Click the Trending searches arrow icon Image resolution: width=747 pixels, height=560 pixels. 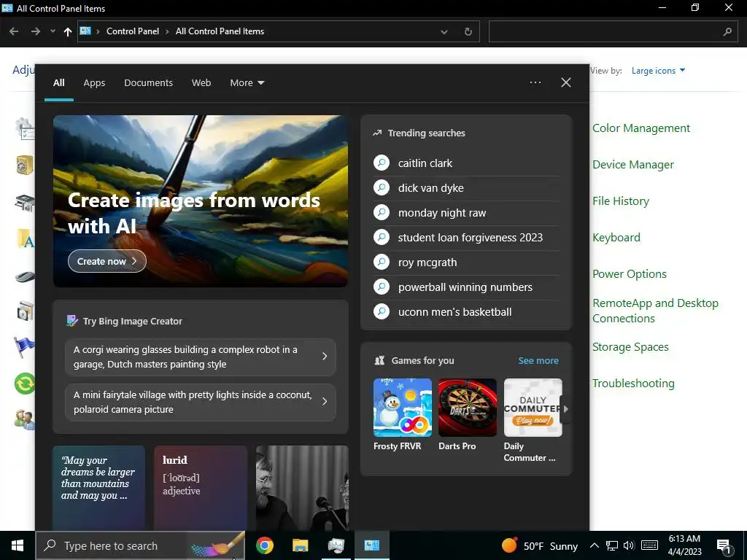377,133
